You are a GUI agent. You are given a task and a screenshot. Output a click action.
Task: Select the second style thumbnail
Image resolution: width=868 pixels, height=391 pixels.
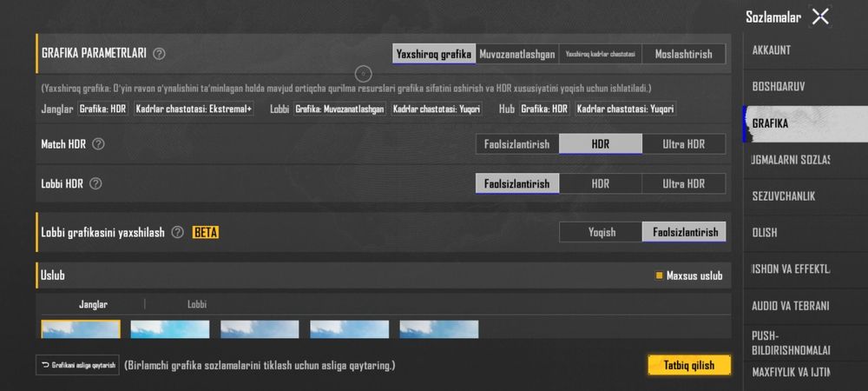[170, 329]
